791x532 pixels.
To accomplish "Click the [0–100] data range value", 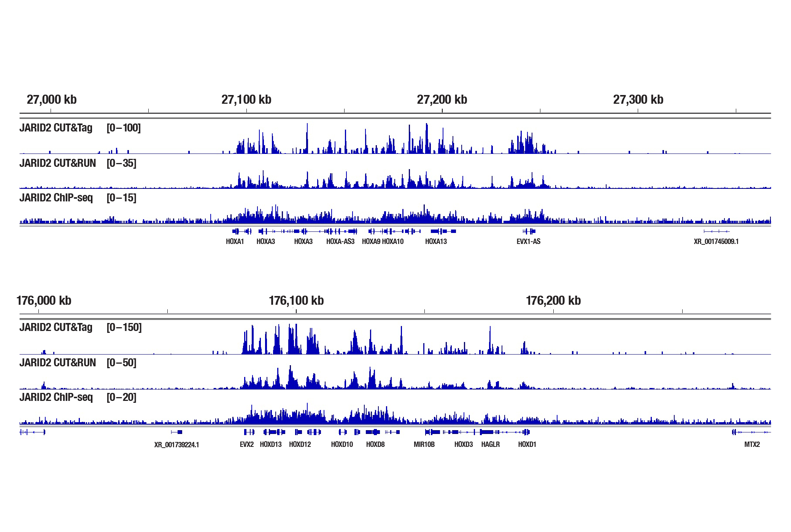I will 124,128.
